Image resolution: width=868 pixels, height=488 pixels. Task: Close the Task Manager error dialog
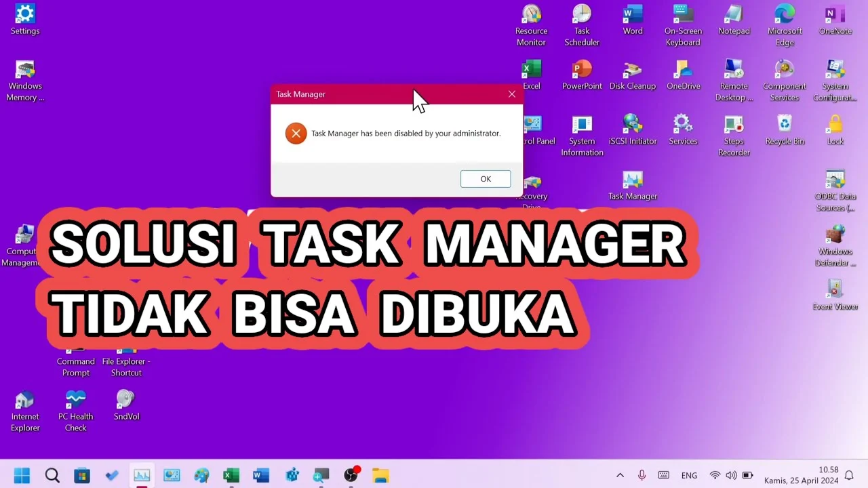[512, 94]
